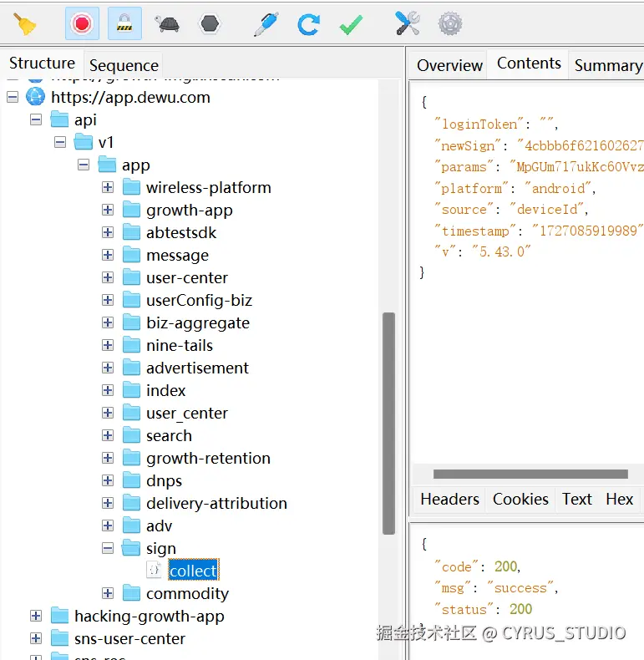Click the compose pen icon
This screenshot has height=660, width=644.
coord(266,23)
